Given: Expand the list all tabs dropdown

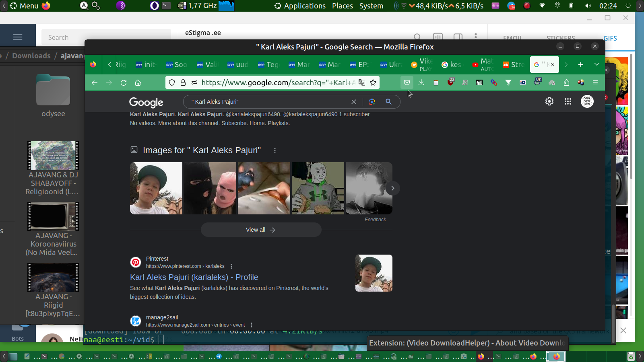Looking at the screenshot, I should click(x=597, y=64).
